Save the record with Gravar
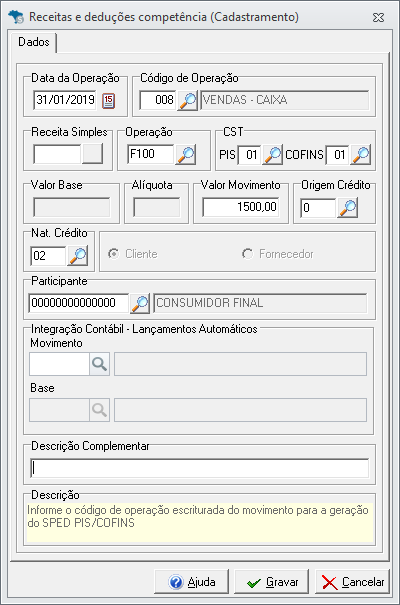 tap(272, 581)
